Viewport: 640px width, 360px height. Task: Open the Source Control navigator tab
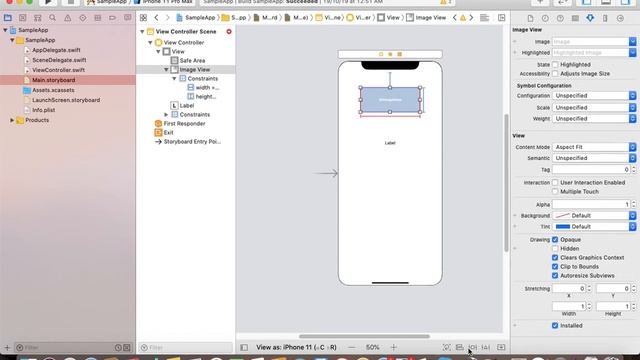click(x=22, y=18)
